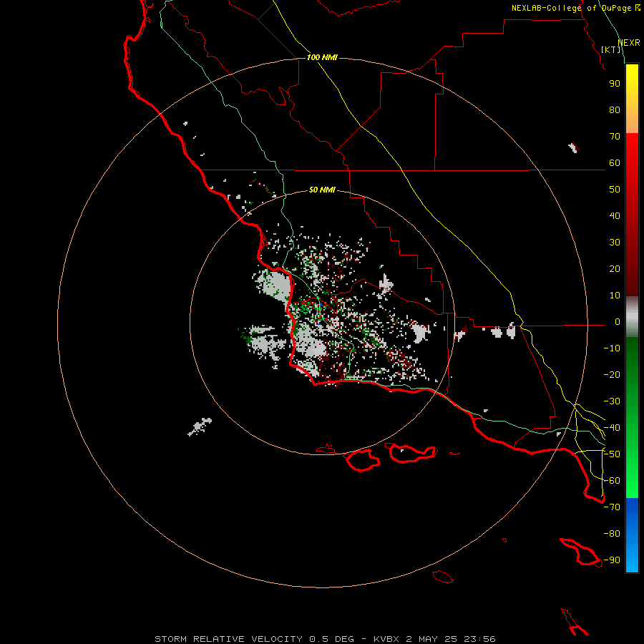Viewport: 644px width, 644px height.
Task: Click the -70 value on the velocity scale
Action: [x=612, y=507]
